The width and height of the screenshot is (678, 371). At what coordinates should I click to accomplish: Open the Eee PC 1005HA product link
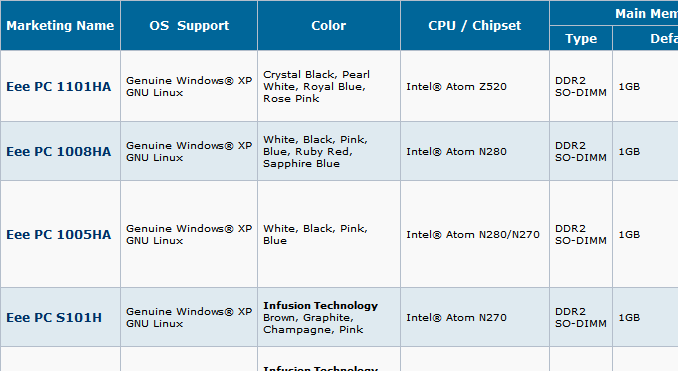(x=59, y=235)
